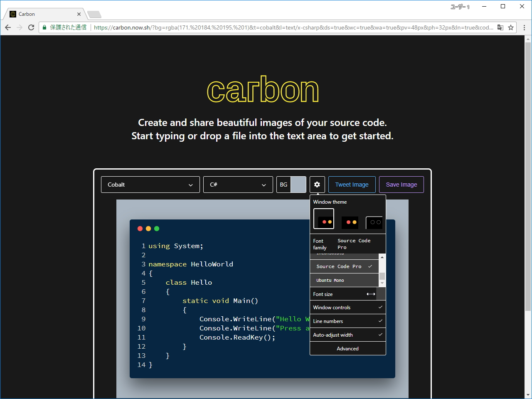Click the browser back arrow
This screenshot has width=532, height=399.
coord(8,27)
